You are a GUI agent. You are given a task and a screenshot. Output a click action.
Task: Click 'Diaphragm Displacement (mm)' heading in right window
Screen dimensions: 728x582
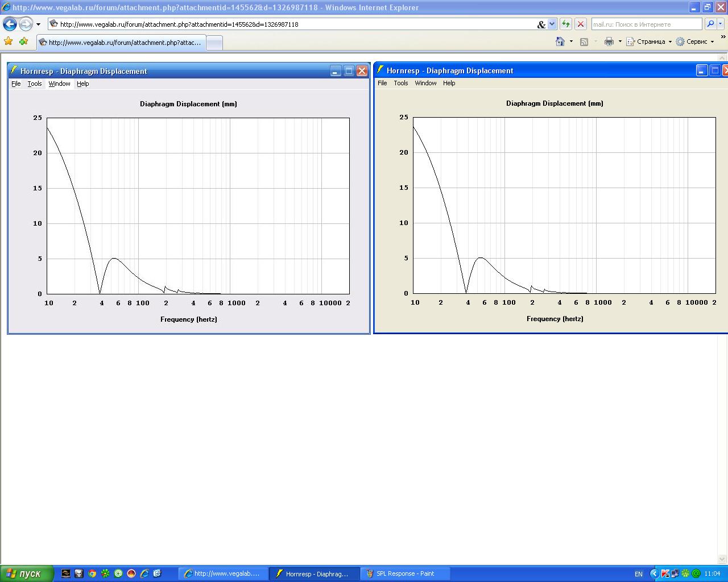(555, 103)
